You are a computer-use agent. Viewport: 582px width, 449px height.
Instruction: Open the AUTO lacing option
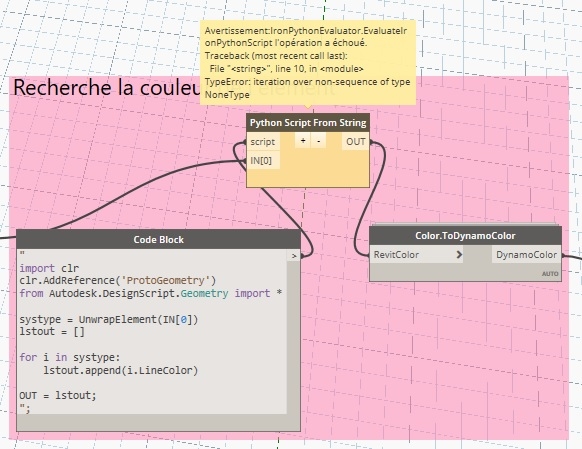click(x=550, y=274)
